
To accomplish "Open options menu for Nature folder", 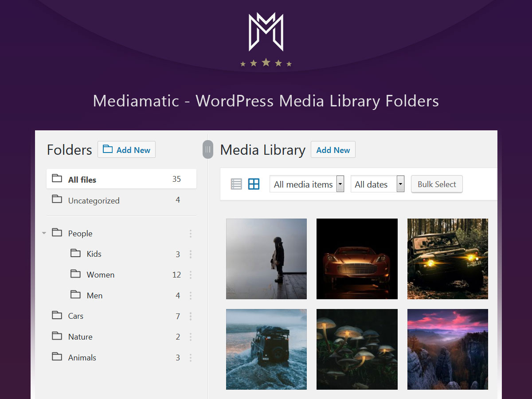I will tap(191, 337).
